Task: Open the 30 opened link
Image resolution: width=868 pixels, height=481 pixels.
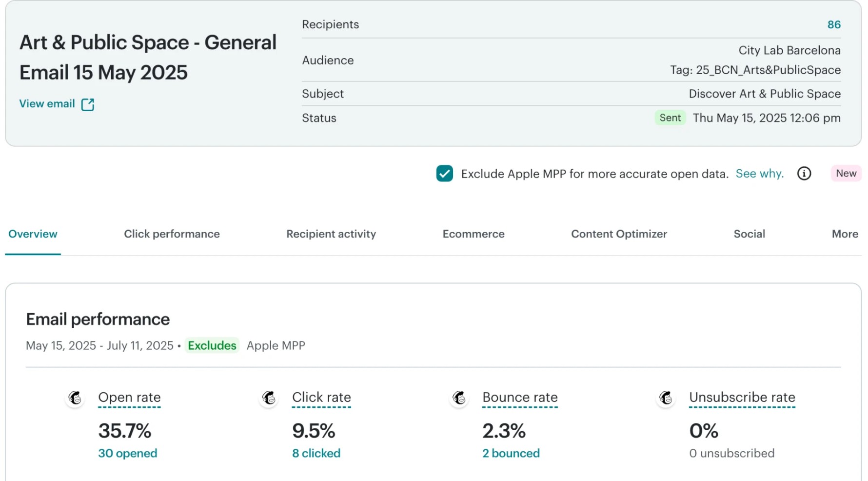Action: [127, 453]
